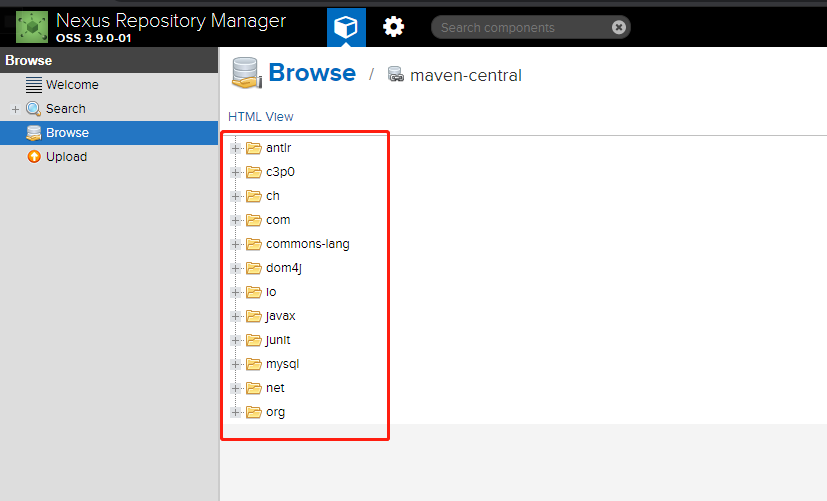Click the Browse database icon in sidebar
The image size is (827, 501).
click(34, 133)
